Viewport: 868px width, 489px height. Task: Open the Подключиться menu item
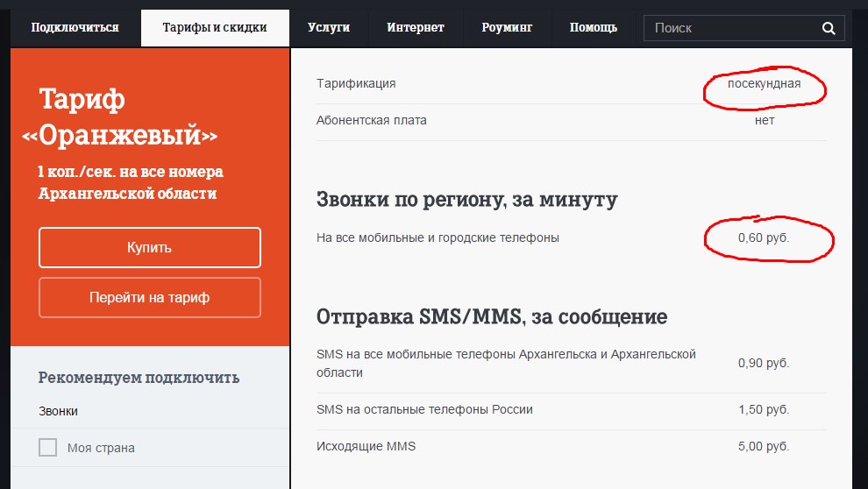(75, 28)
